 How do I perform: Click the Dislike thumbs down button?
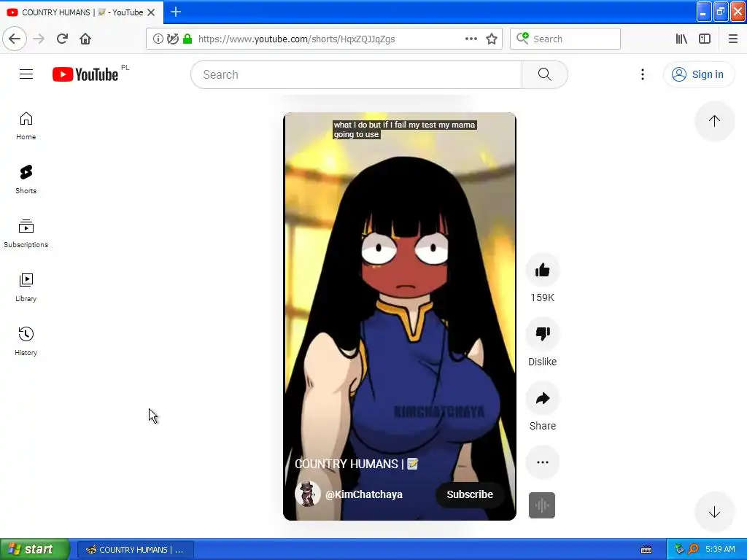pos(542,334)
